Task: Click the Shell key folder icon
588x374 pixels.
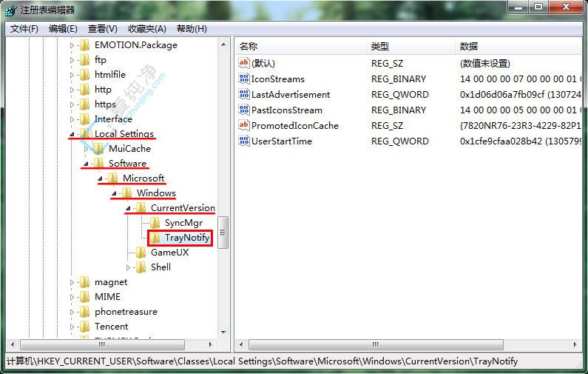Action: pos(141,267)
